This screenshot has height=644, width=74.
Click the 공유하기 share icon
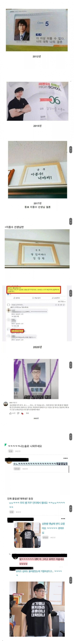[x=53, y=298]
